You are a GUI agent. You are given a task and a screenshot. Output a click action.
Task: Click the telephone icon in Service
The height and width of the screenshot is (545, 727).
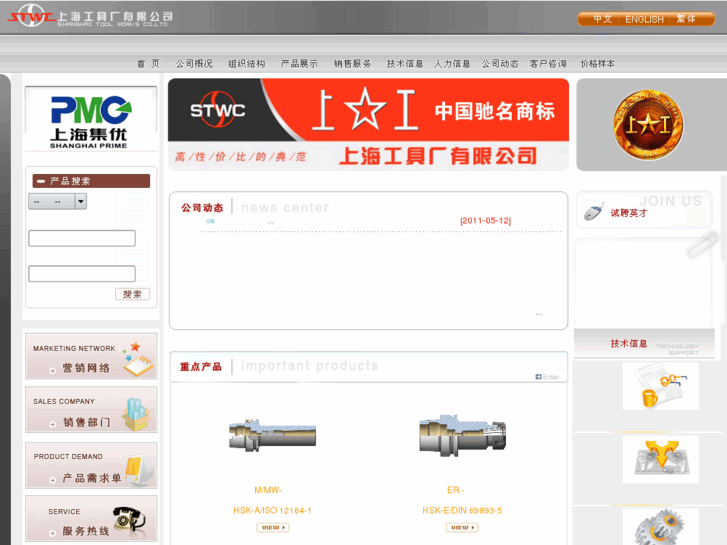click(129, 519)
